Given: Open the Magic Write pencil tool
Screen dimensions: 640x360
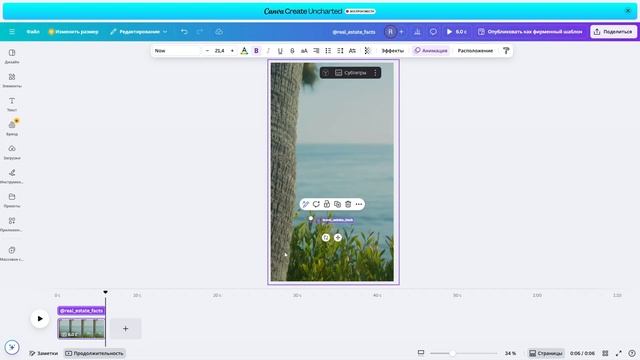Looking at the screenshot, I should (305, 204).
